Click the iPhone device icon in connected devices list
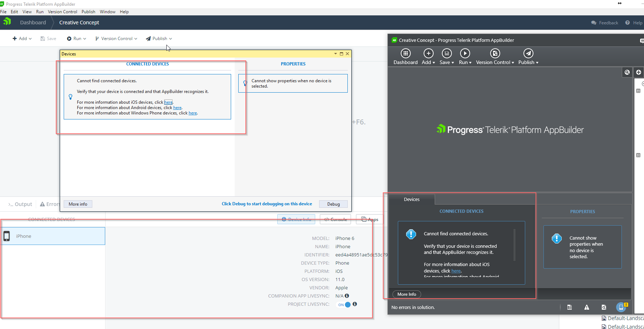 coord(7,236)
